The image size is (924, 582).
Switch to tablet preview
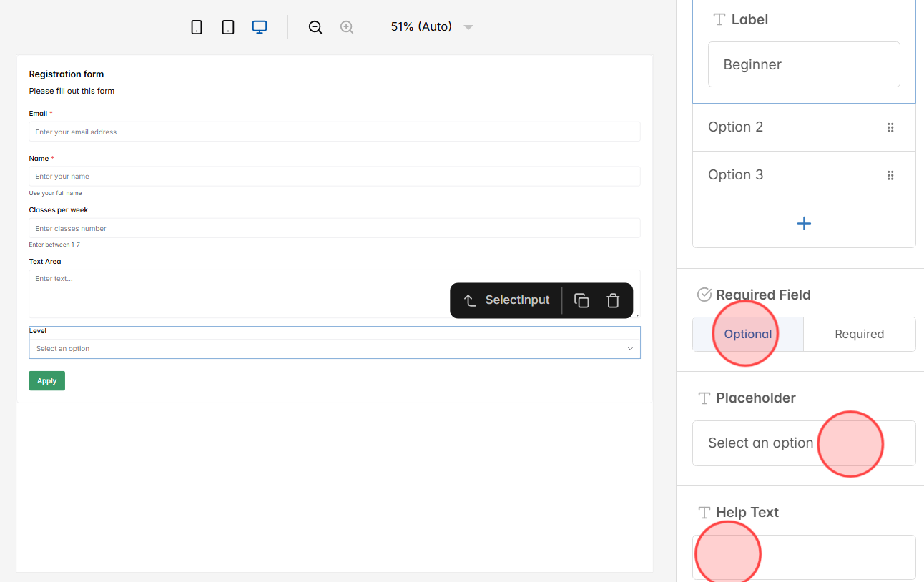[x=227, y=26]
